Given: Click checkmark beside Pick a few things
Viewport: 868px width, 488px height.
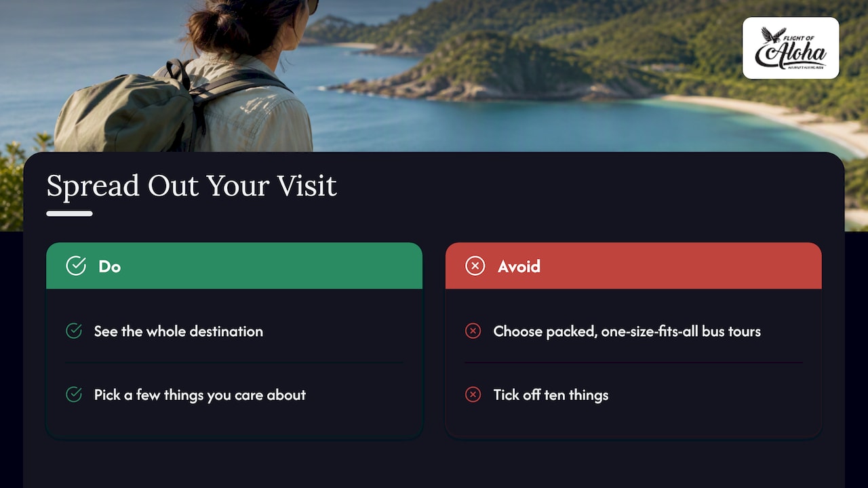Looking at the screenshot, I should 74,394.
